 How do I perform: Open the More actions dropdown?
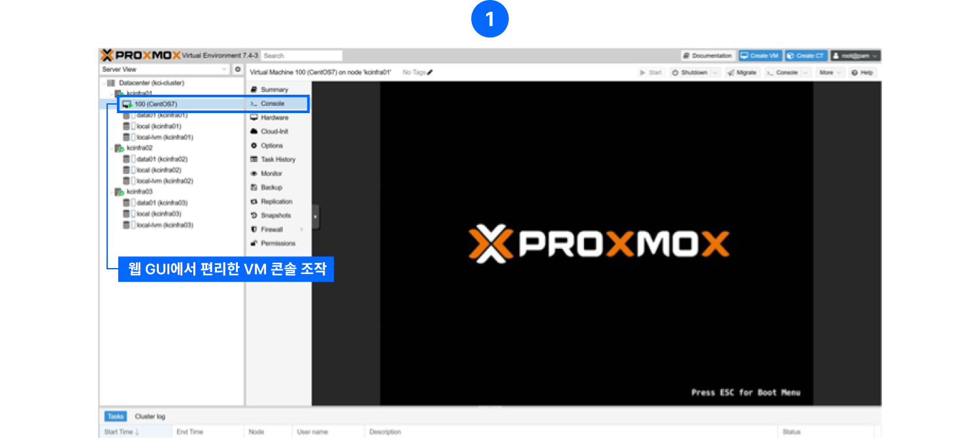tap(830, 73)
